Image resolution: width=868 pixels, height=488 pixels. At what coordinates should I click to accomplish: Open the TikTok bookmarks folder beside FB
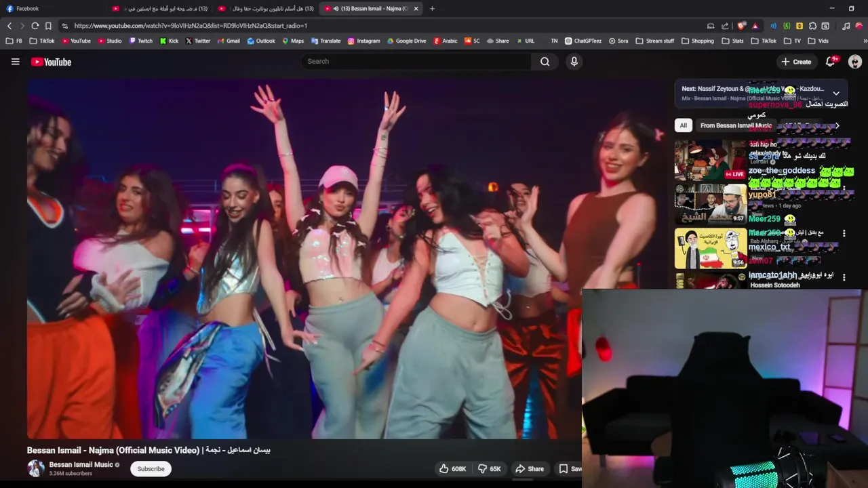[42, 41]
